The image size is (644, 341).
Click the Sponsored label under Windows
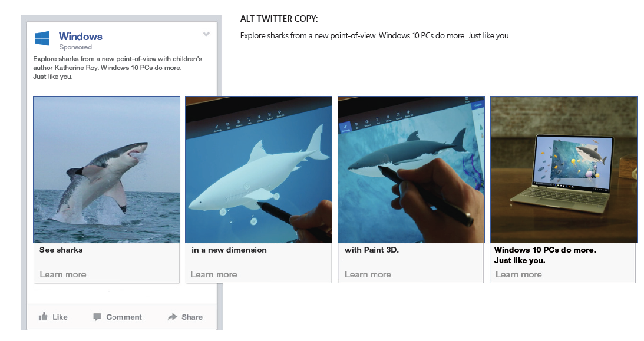(x=76, y=47)
